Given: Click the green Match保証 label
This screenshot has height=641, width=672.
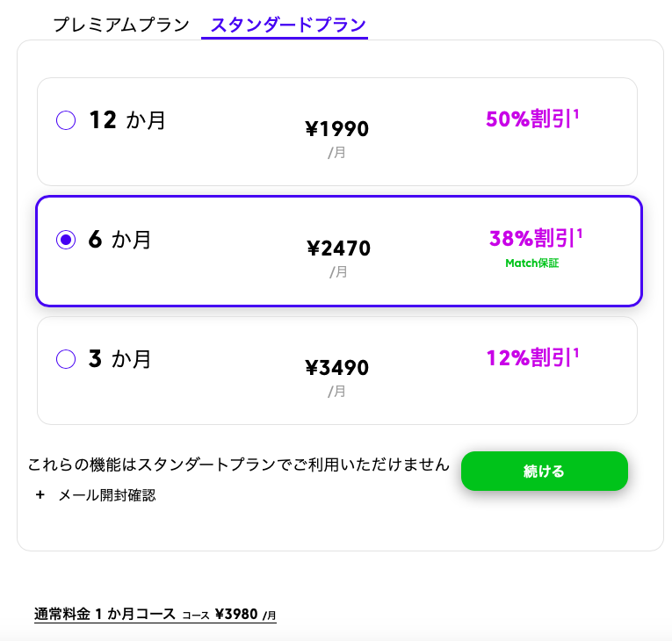Looking at the screenshot, I should coord(531,263).
